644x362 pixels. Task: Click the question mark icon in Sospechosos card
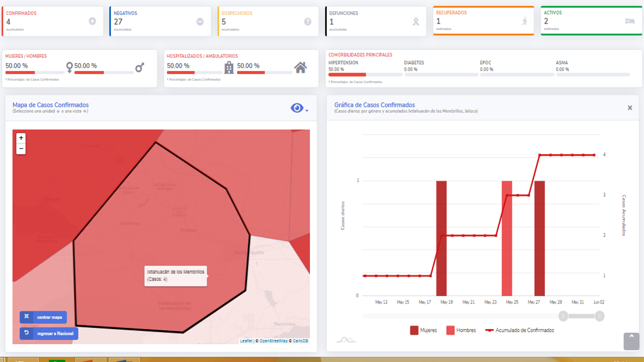[308, 22]
